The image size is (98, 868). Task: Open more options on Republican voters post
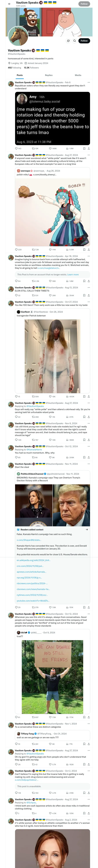click(x=89, y=82)
